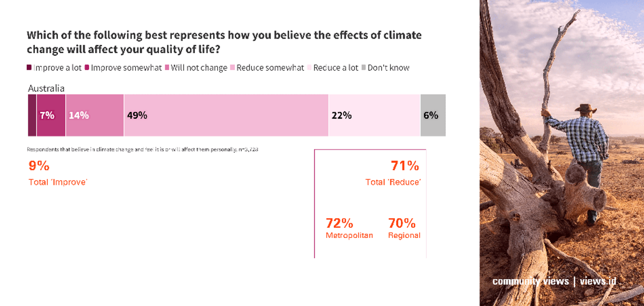644x306 pixels.
Task: Click the 'Australia' bar label
Action: tap(46, 88)
